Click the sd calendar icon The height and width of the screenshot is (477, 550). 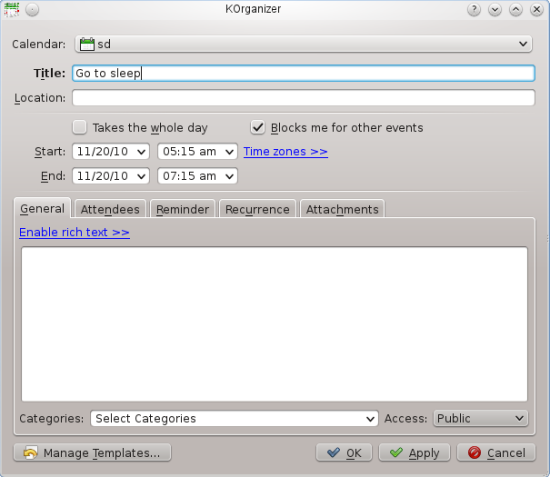point(87,44)
